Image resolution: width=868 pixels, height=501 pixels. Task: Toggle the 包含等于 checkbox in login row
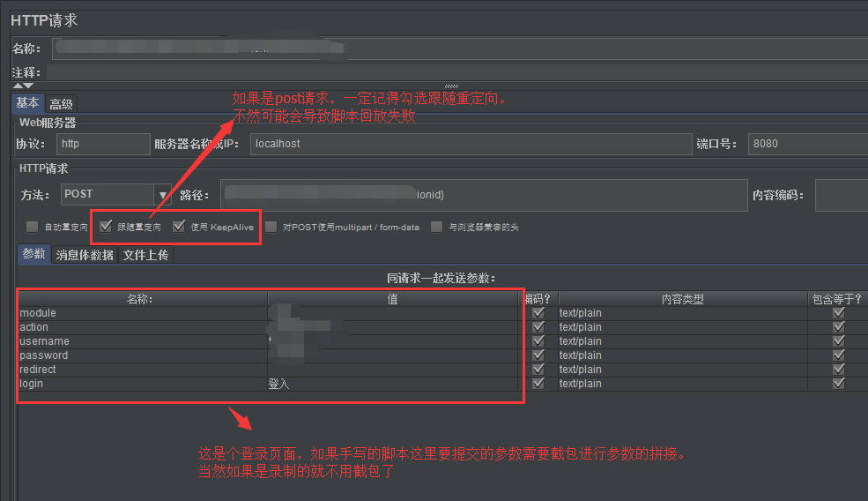coord(839,384)
